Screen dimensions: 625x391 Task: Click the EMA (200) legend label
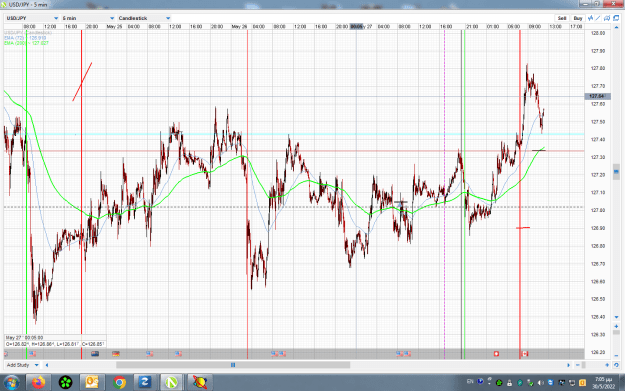[26, 43]
